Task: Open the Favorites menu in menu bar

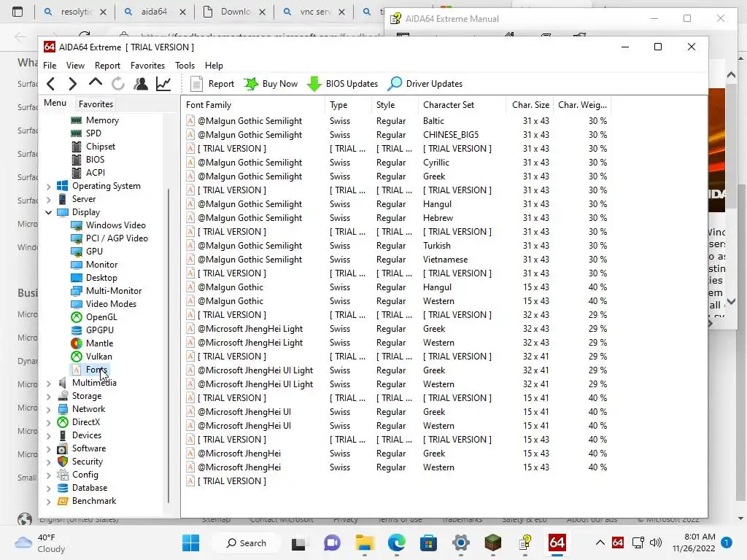Action: (x=147, y=66)
